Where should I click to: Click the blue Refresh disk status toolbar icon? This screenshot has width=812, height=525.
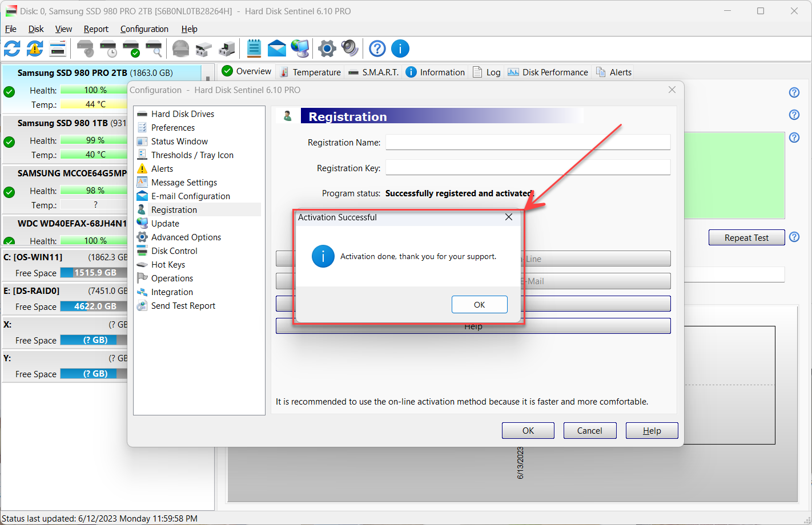click(x=12, y=49)
